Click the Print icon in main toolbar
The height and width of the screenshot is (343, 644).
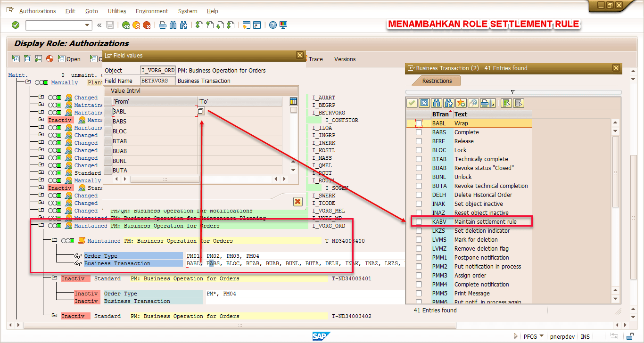[162, 25]
